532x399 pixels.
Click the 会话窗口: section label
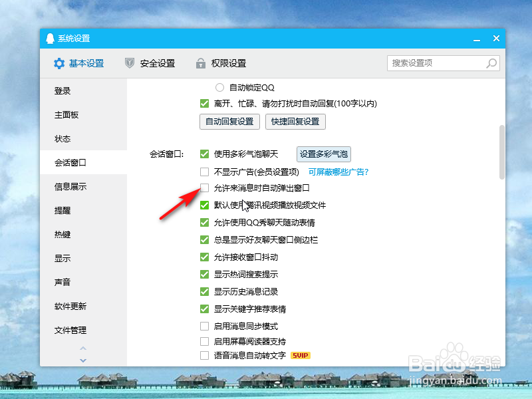click(x=167, y=154)
